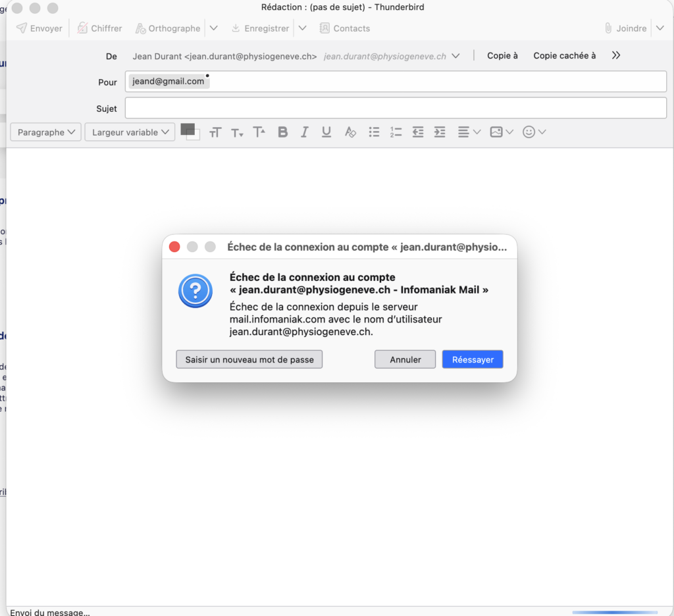Click the Bold formatting icon
Viewport: 674px width, 616px height.
pos(283,132)
